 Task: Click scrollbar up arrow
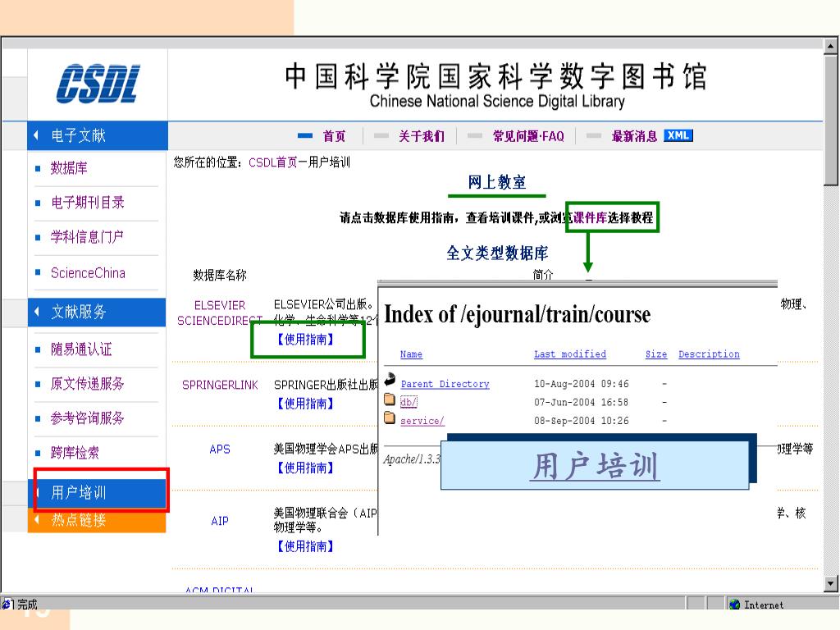[831, 46]
